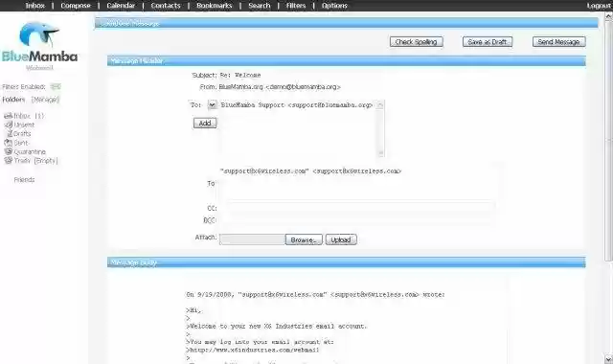613x364 pixels.
Task: Open the Quarantine folder
Action: (x=30, y=151)
